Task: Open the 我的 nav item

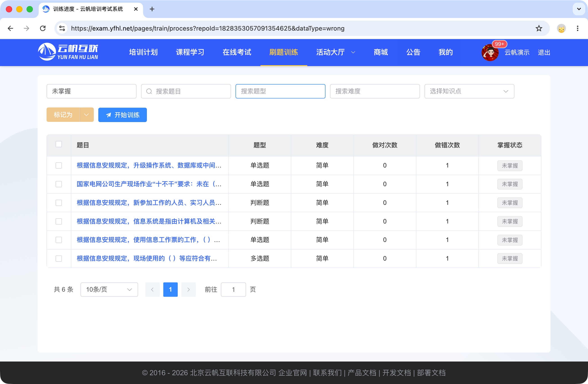Action: pos(445,52)
